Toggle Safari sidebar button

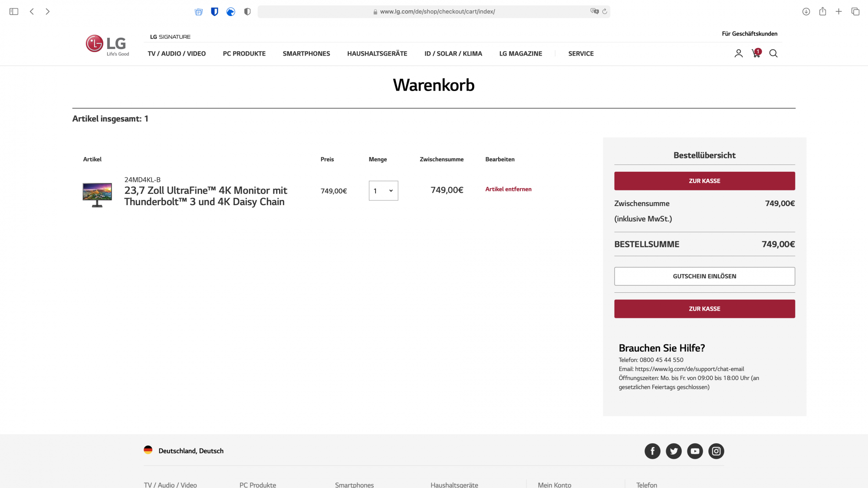tap(14, 12)
